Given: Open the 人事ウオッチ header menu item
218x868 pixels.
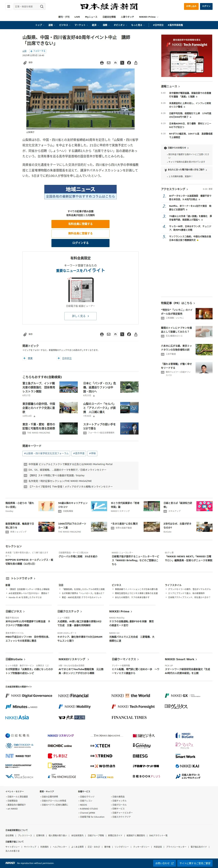Looking at the screenshot, I should coord(127,17).
